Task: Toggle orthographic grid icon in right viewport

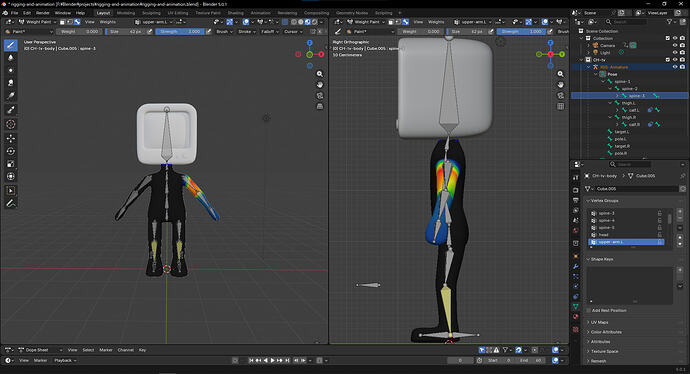Action: (561, 106)
